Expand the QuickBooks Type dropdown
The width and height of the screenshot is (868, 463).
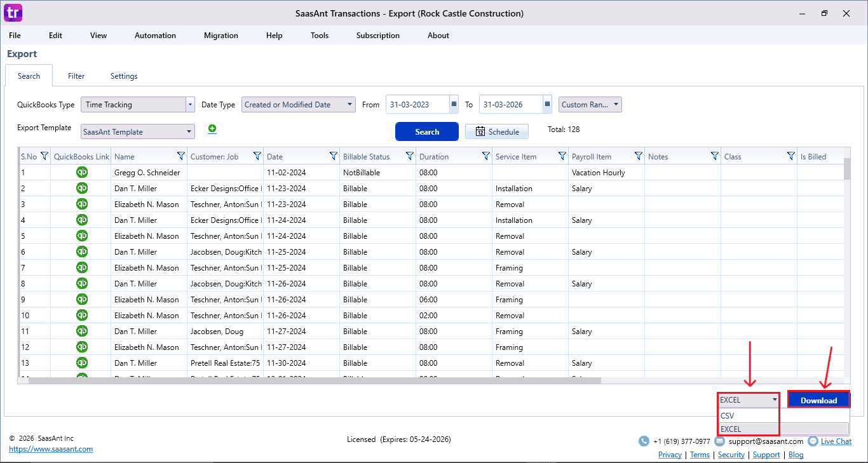tap(190, 105)
